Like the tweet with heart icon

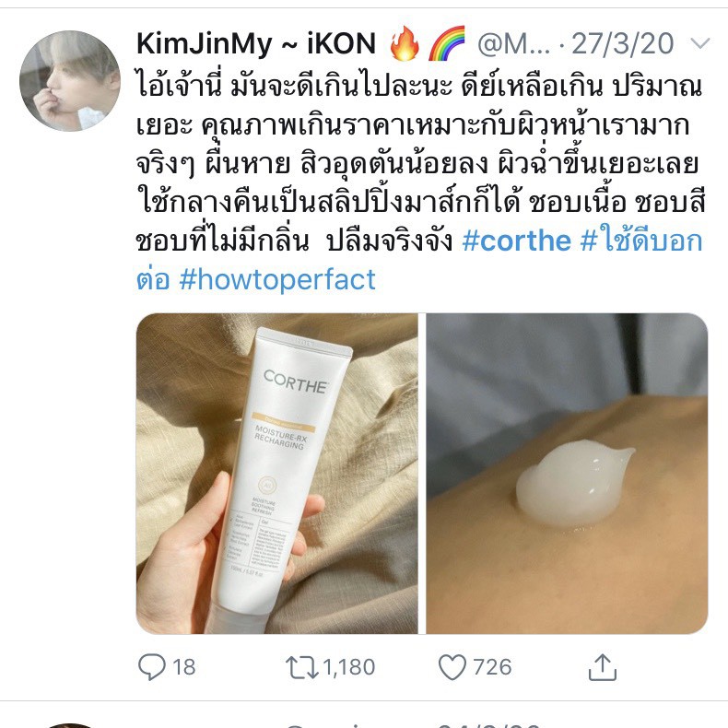point(452,667)
